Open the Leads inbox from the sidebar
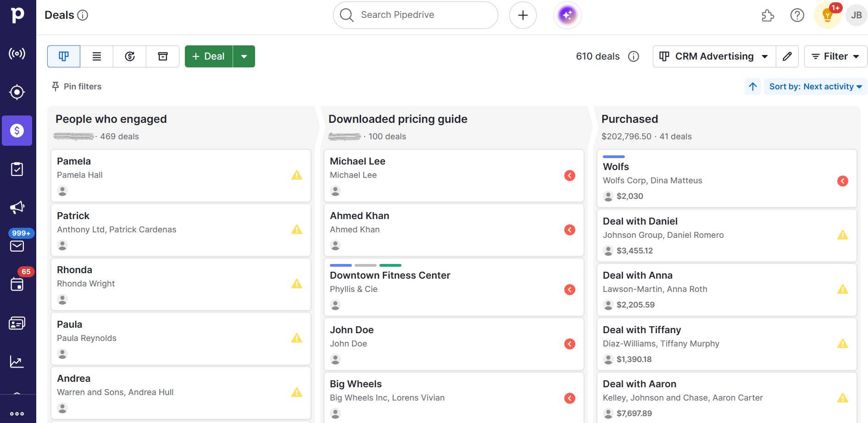 (x=17, y=92)
